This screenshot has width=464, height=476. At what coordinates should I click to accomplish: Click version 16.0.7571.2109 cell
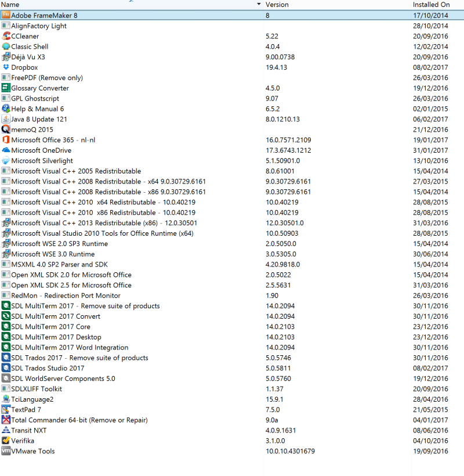click(288, 140)
